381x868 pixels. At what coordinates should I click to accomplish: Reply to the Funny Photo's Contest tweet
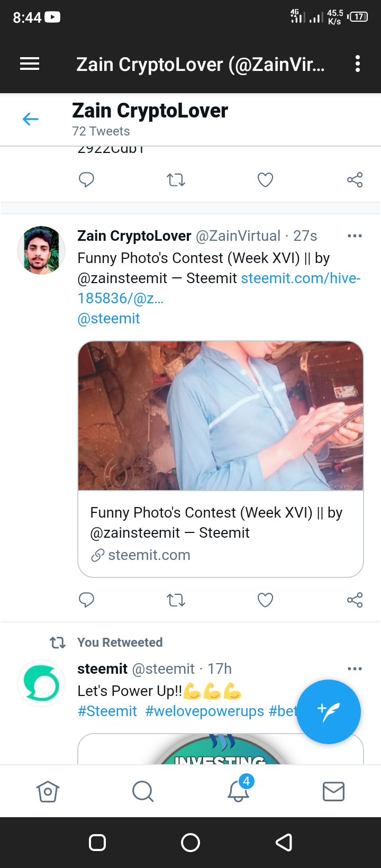(86, 600)
